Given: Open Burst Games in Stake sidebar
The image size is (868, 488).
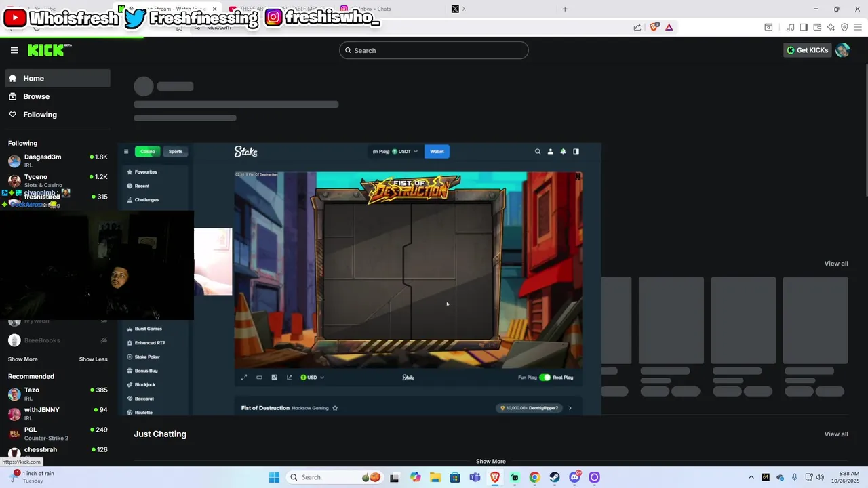Looking at the screenshot, I should pyautogui.click(x=148, y=329).
